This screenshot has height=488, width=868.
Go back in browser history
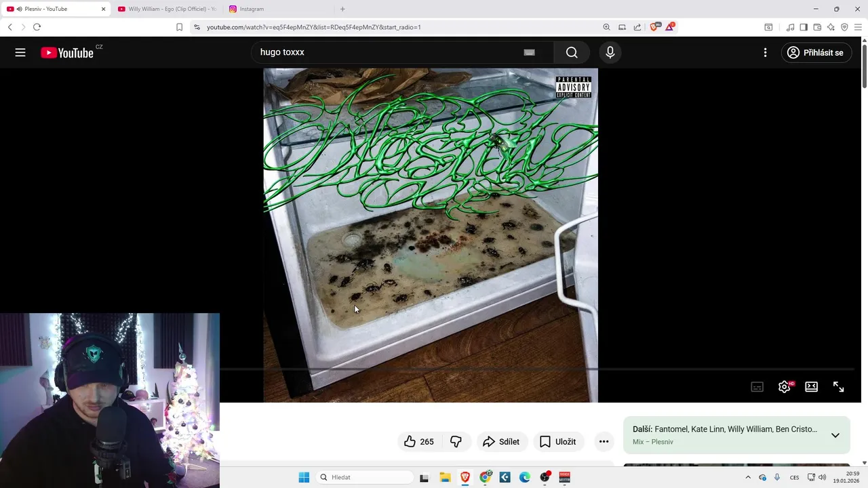(x=9, y=27)
